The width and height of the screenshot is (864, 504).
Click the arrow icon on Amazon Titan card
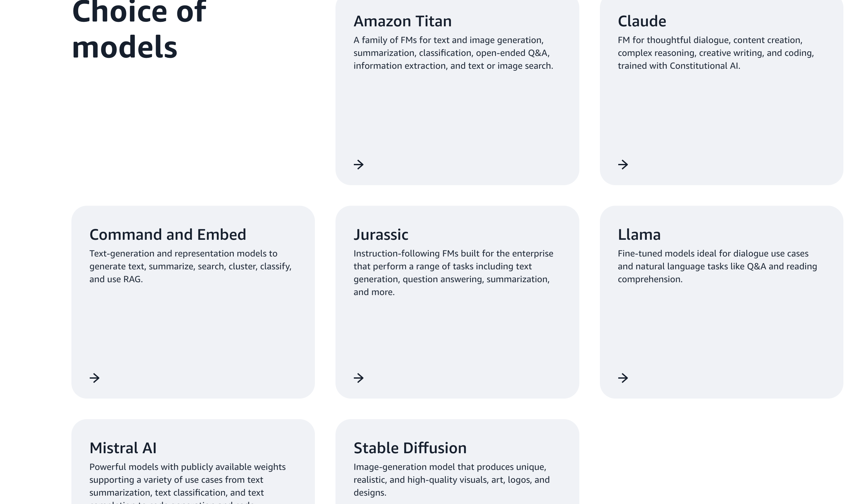(x=359, y=165)
